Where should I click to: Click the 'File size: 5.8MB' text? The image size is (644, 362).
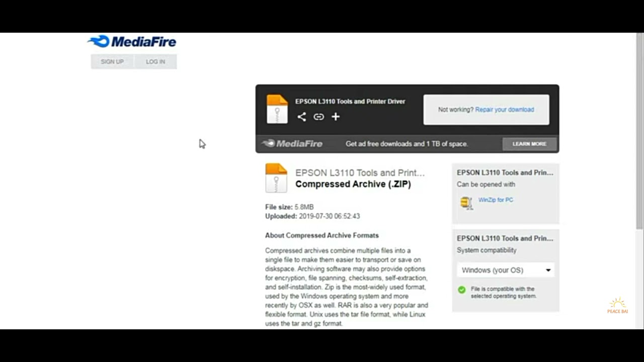pos(289,207)
